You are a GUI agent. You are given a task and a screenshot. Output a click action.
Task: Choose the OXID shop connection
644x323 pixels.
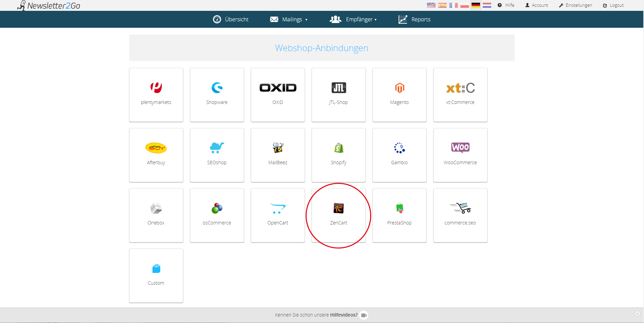coord(278,95)
